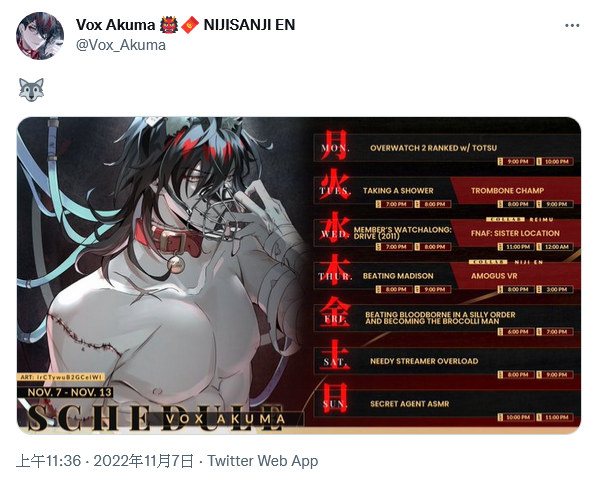Click the 上午11:36 tweet timestamp
This screenshot has height=485, width=598.
point(48,461)
